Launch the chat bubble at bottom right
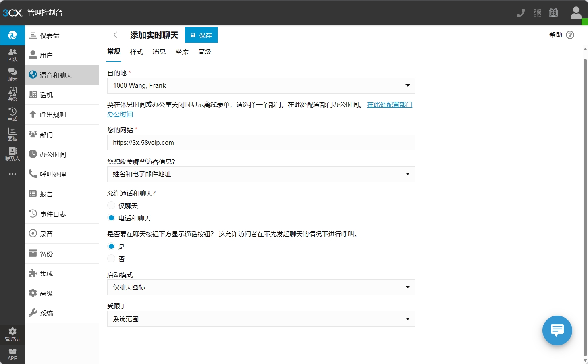The width and height of the screenshot is (588, 364). click(557, 330)
